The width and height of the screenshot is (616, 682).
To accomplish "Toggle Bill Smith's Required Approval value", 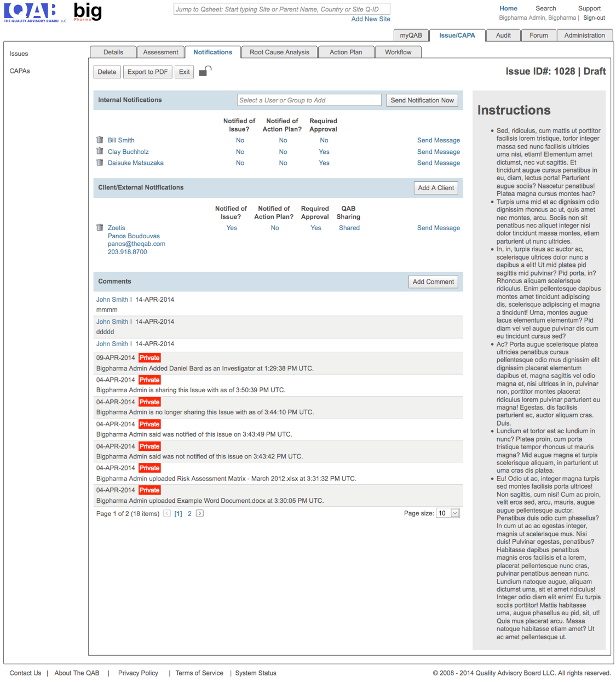I will (324, 140).
